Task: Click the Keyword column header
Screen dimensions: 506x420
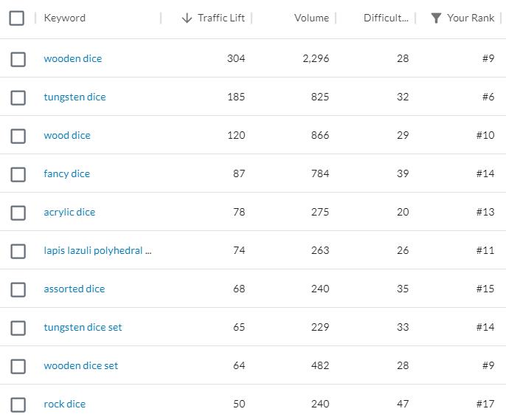Action: tap(65, 18)
